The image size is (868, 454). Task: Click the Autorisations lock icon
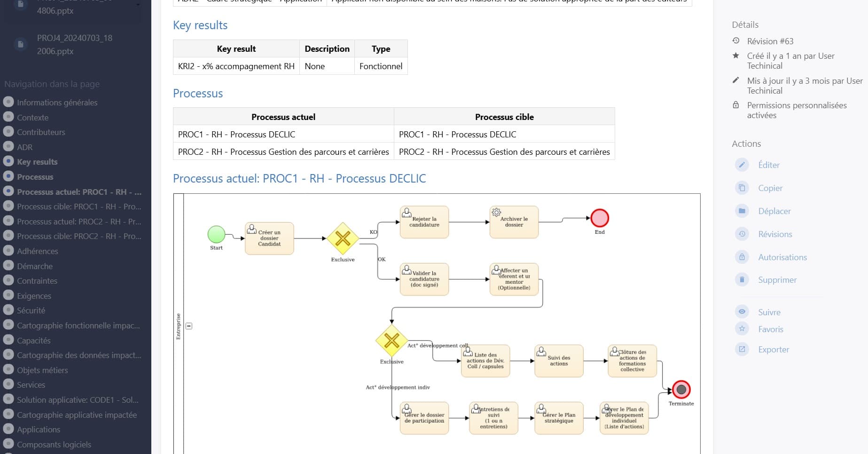(742, 257)
